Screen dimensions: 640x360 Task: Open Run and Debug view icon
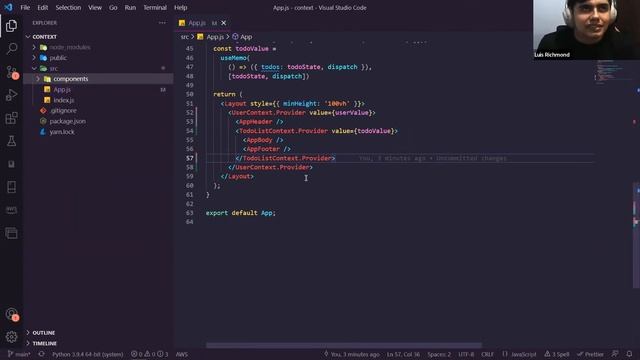11,95
